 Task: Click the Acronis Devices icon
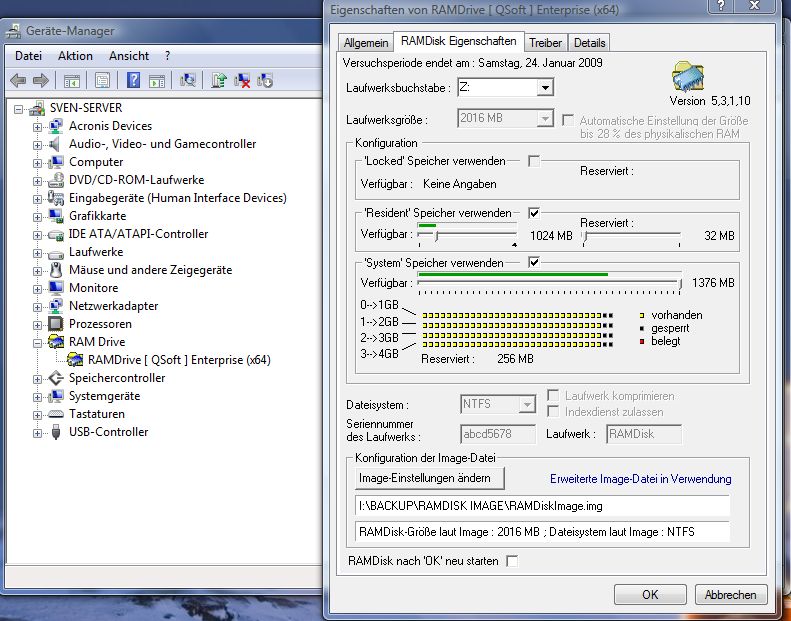pyautogui.click(x=55, y=126)
